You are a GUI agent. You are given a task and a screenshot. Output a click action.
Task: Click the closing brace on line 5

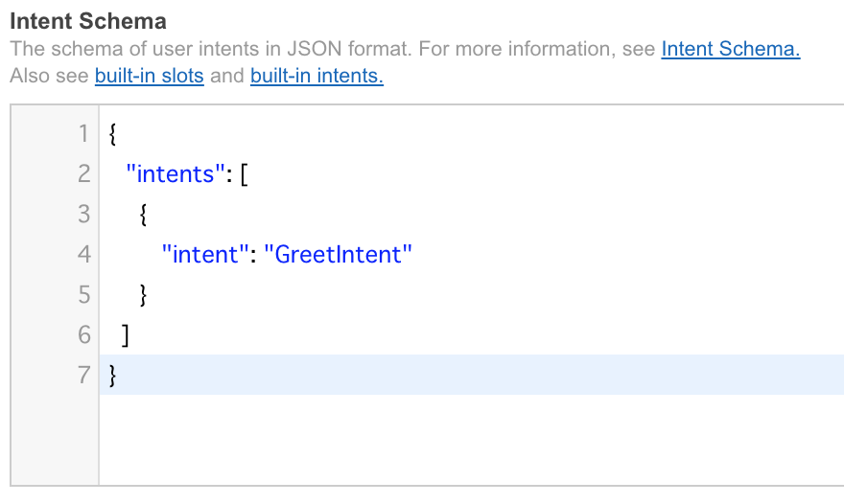click(143, 295)
